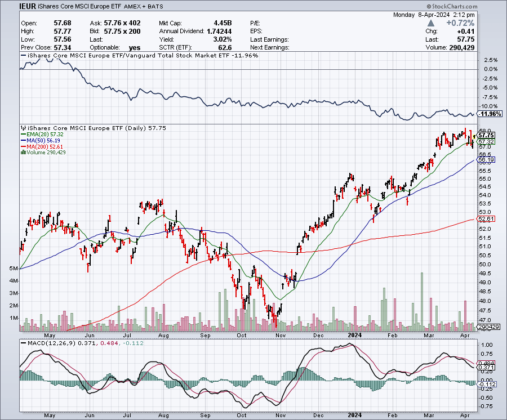Image resolution: width=507 pixels, height=420 pixels.
Task: Click the Volume reading 290,429
Action: coord(461,48)
